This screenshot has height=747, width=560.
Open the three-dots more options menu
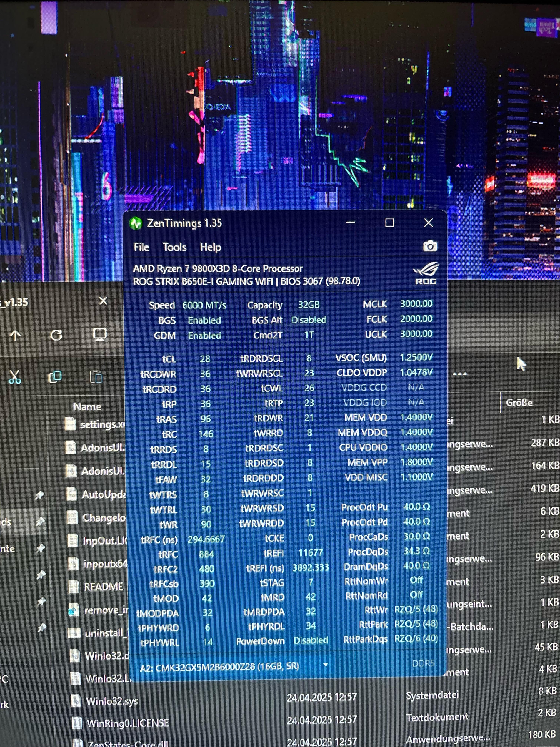pos(460,374)
